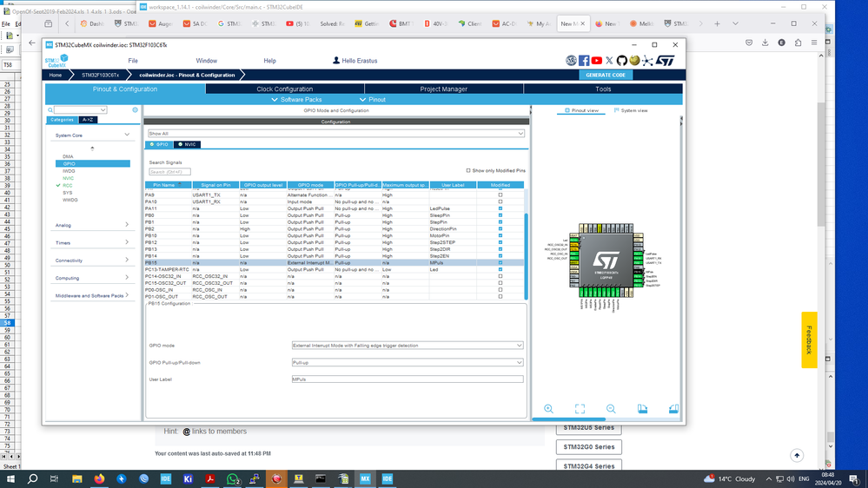Click the Windows Start button

10,478
